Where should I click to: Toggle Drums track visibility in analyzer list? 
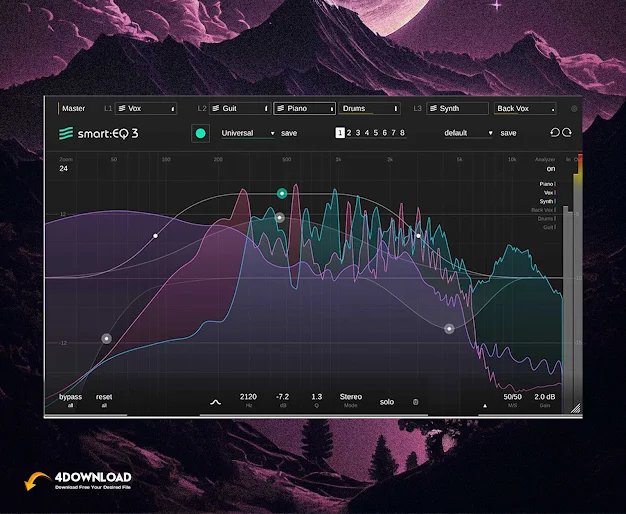pos(547,218)
